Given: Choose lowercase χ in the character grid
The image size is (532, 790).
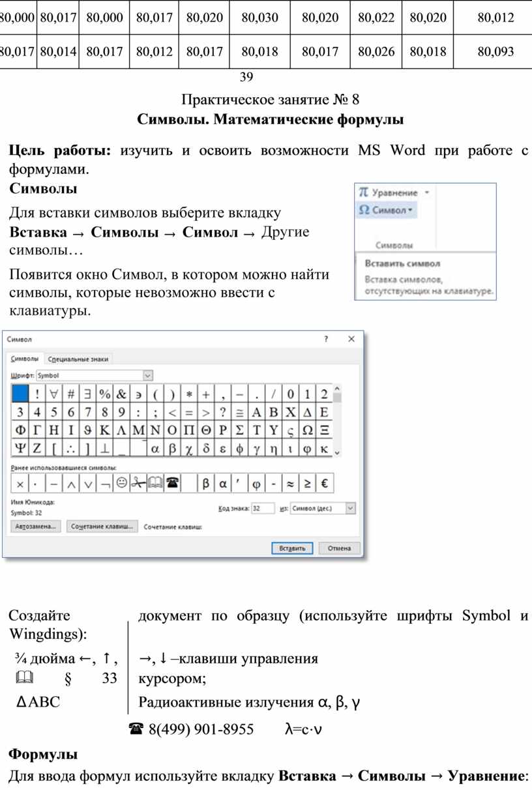Looking at the screenshot, I should 189,448.
